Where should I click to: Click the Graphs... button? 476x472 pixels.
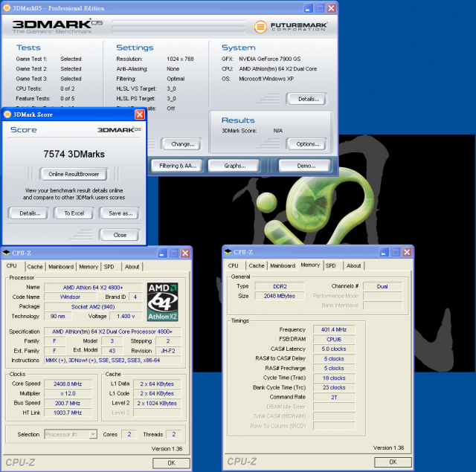click(x=235, y=166)
